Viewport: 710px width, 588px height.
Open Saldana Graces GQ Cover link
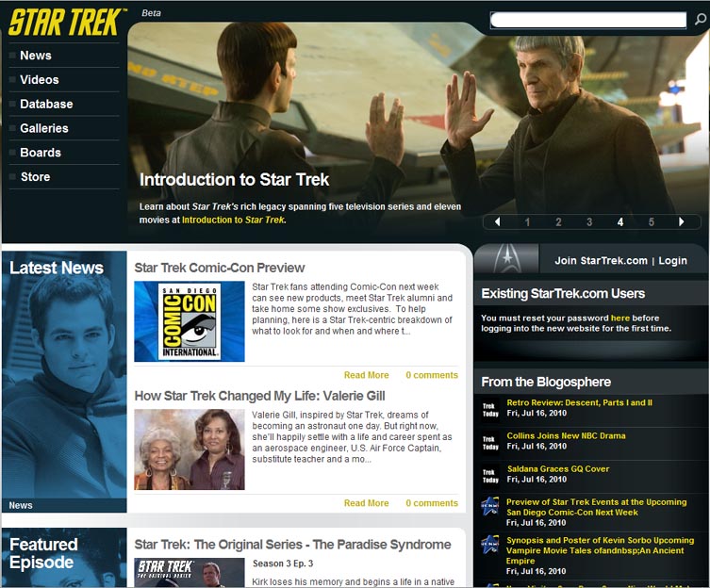tap(558, 469)
